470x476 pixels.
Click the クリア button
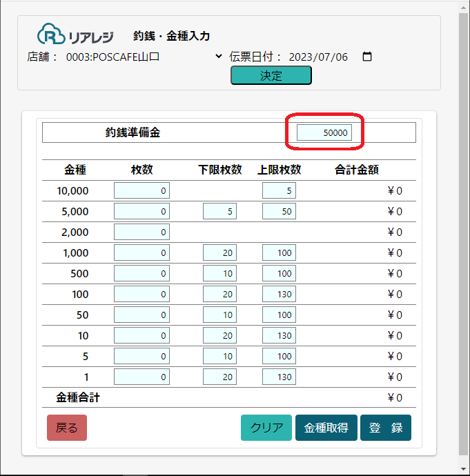click(266, 428)
